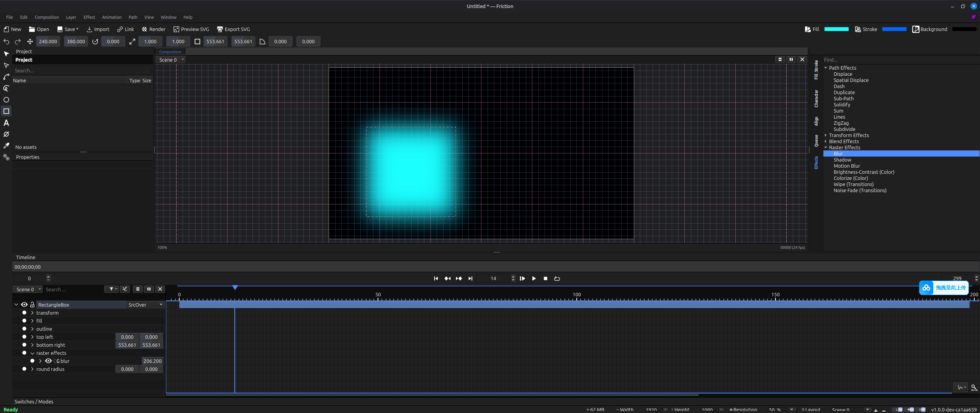Screen dimensions: 980x413
Task: Switch to the Fill Stroke side tab
Action: 816,70
